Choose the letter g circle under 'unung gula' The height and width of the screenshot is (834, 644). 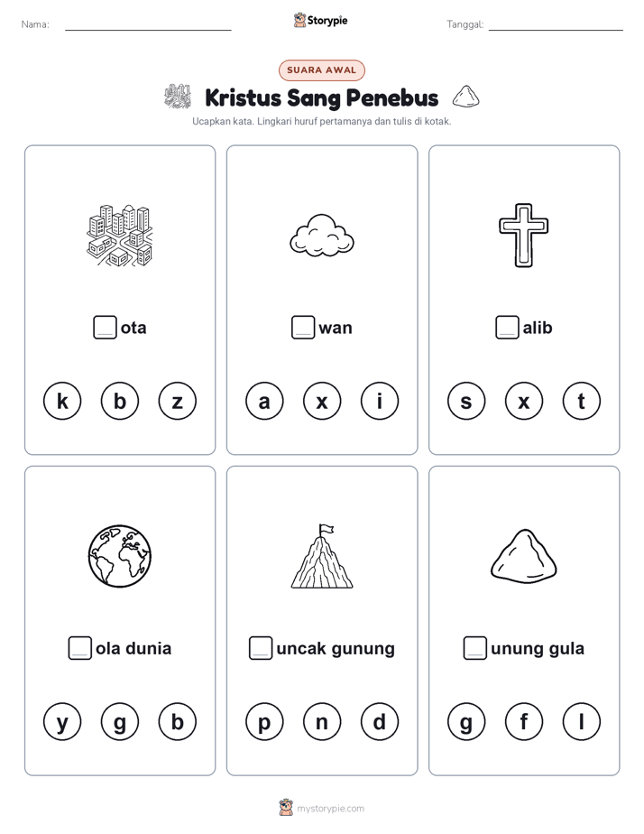pyautogui.click(x=466, y=722)
